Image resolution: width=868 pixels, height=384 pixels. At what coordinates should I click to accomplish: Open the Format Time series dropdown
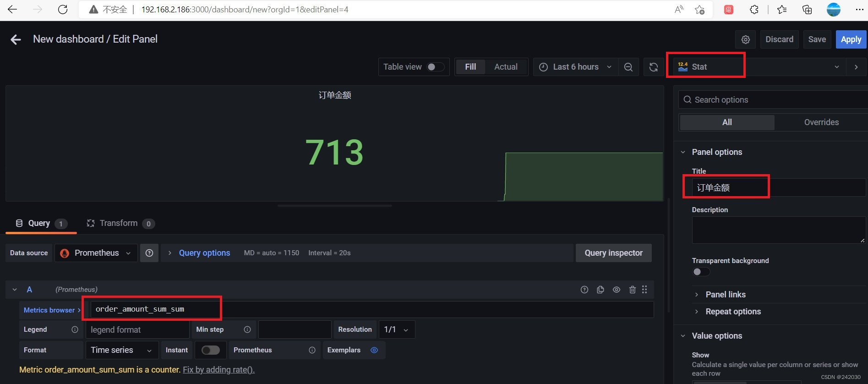point(122,350)
